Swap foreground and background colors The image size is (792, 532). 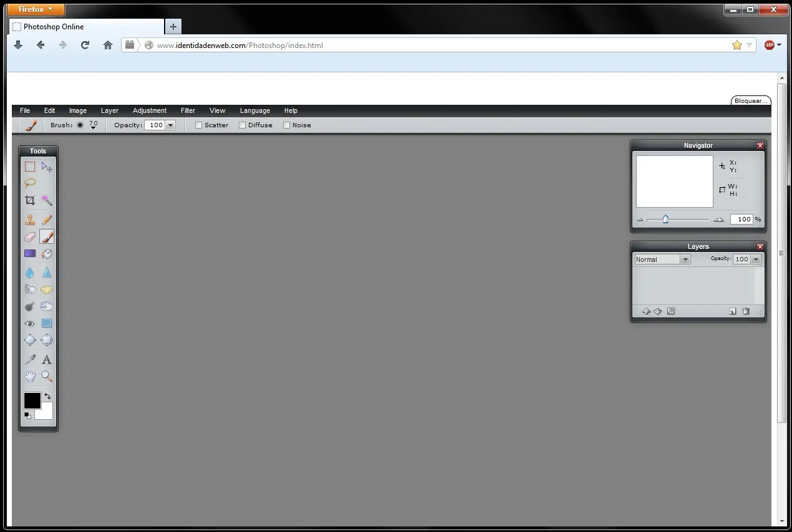point(47,396)
